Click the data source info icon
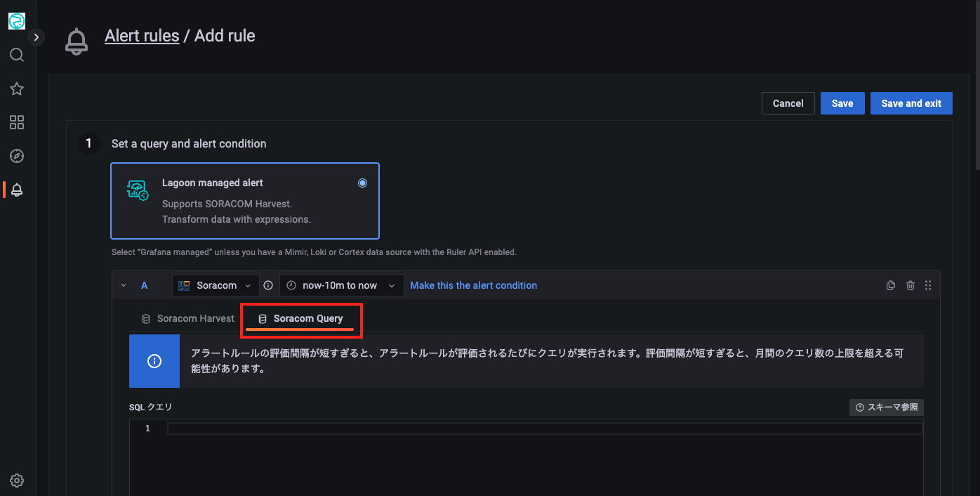Screen dimensions: 980x496 point(268,285)
